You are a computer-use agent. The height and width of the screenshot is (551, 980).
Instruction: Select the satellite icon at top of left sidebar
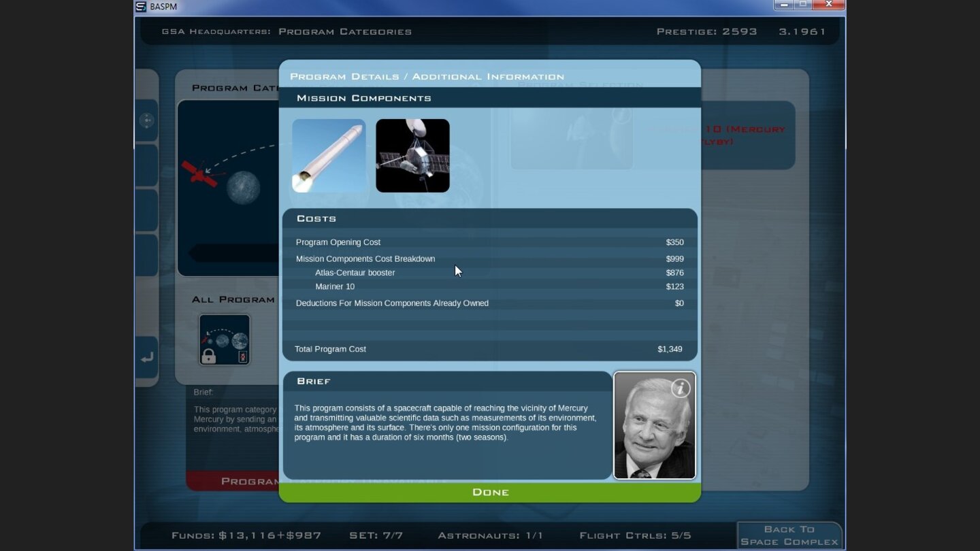click(148, 120)
